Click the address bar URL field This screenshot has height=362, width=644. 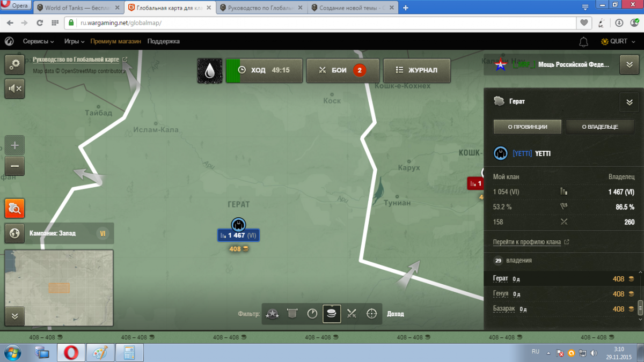[x=320, y=23]
